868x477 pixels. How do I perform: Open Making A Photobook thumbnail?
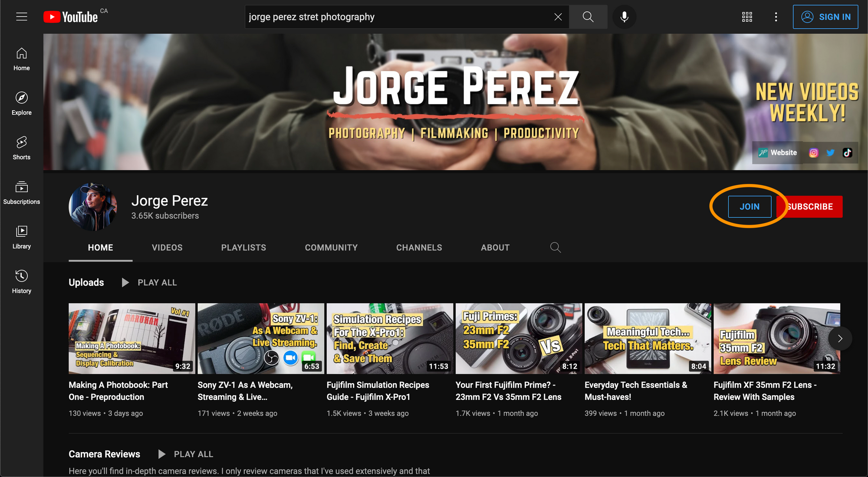click(x=132, y=339)
